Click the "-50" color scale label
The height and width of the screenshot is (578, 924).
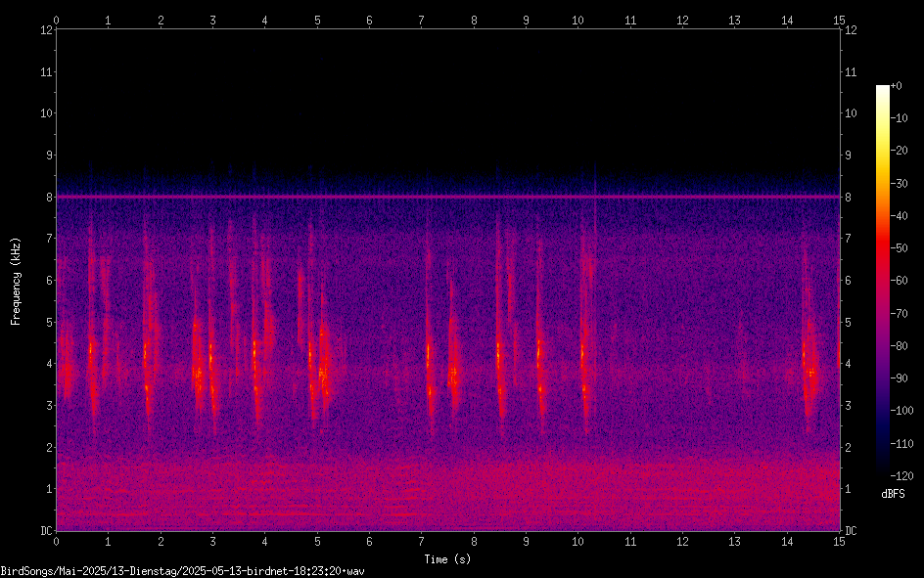point(899,248)
